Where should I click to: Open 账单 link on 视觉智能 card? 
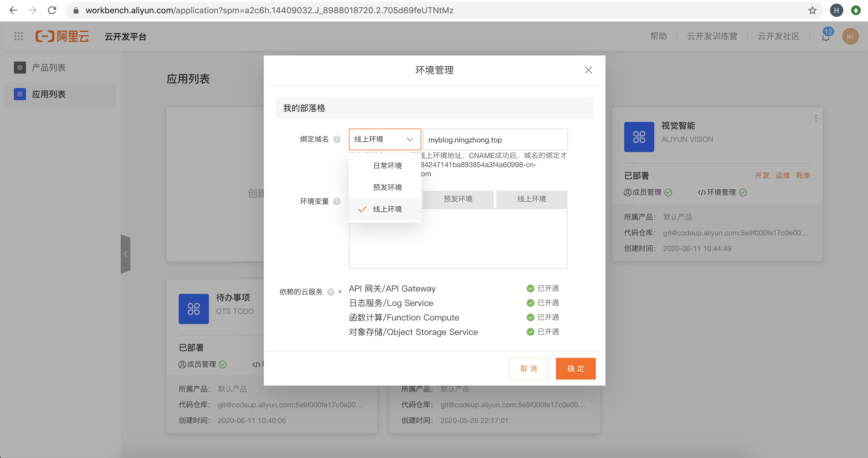(803, 176)
